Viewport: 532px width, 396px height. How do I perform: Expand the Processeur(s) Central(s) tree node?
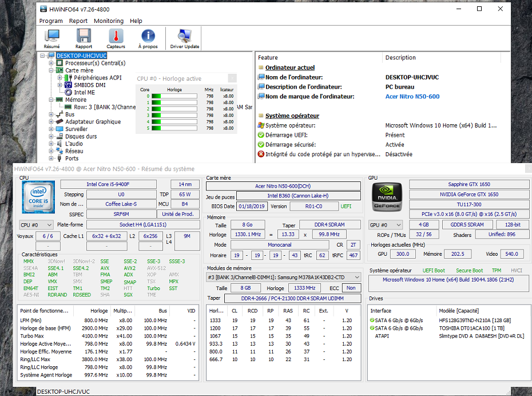(x=51, y=63)
